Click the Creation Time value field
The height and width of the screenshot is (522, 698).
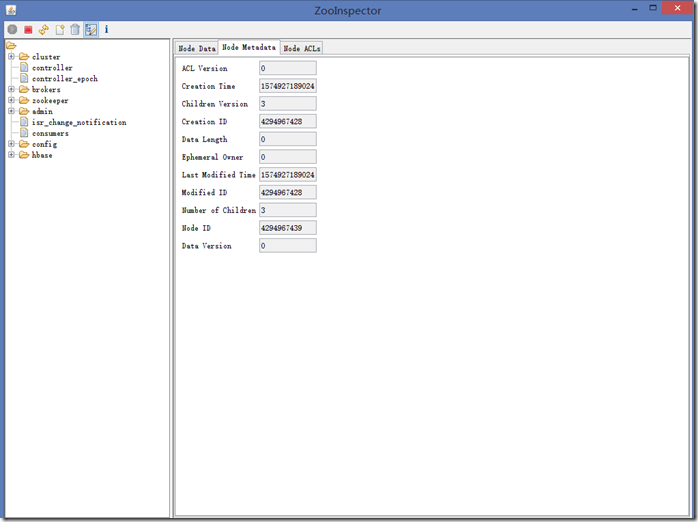(x=288, y=86)
